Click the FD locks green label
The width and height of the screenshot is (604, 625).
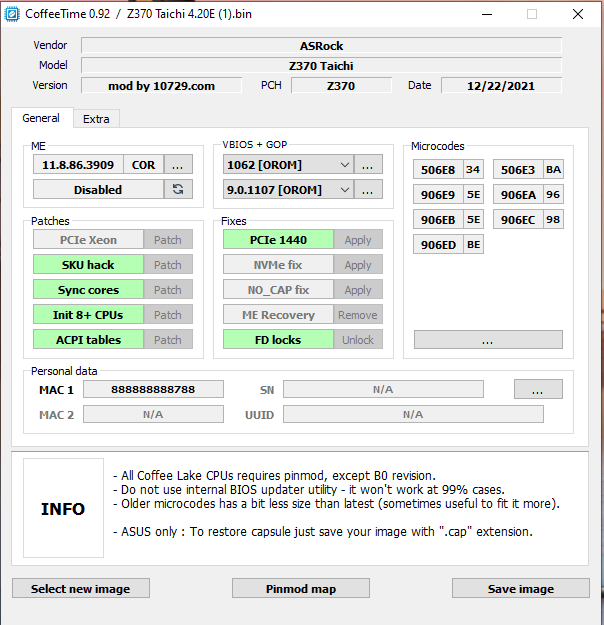(278, 340)
